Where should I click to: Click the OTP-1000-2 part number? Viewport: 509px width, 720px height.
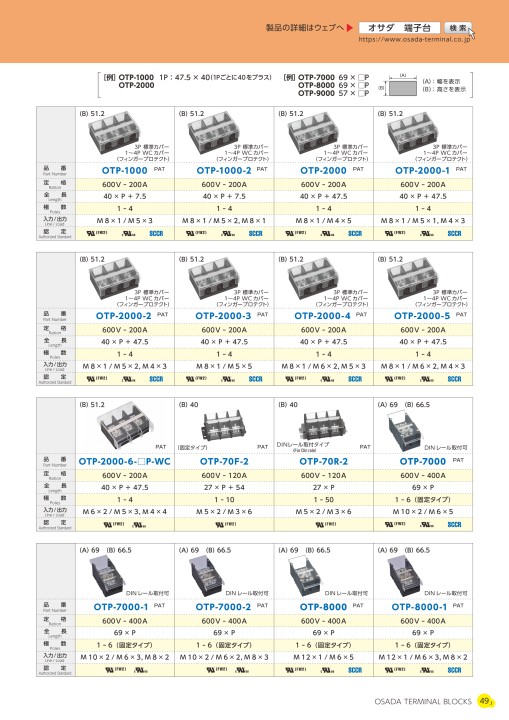pyautogui.click(x=224, y=170)
